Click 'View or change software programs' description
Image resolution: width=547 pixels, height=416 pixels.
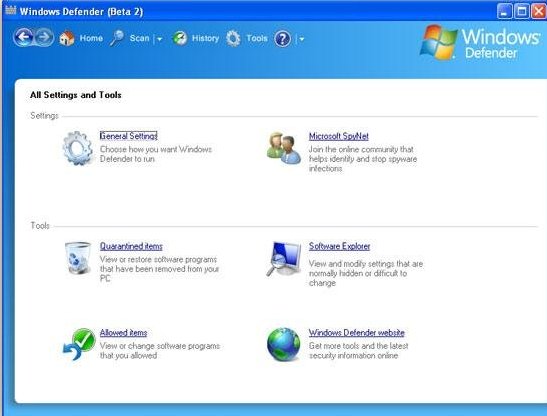(x=160, y=351)
